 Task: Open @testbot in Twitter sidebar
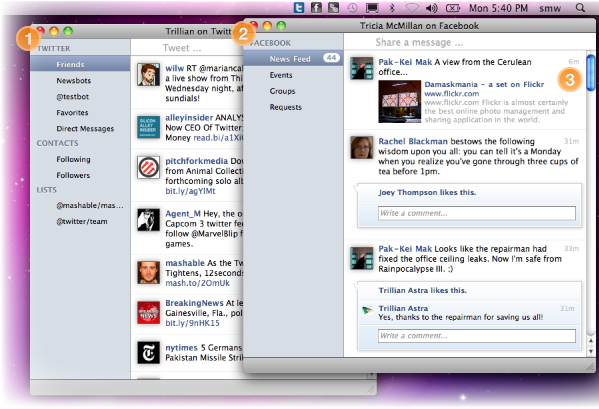pos(80,96)
